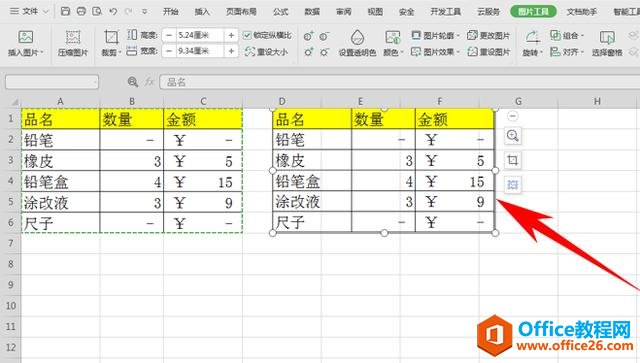Click the Name Box left of formula bar

tap(52, 82)
